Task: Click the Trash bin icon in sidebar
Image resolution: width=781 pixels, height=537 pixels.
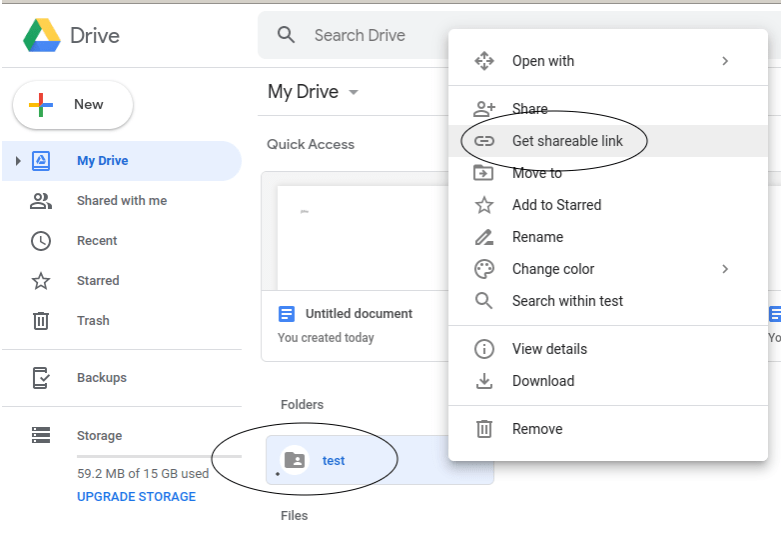Action: coord(41,321)
